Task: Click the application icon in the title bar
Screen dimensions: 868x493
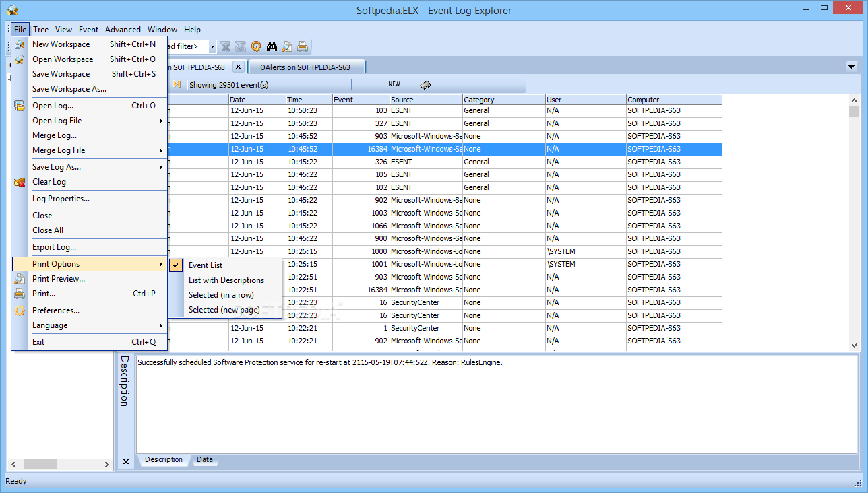Action: 11,10
